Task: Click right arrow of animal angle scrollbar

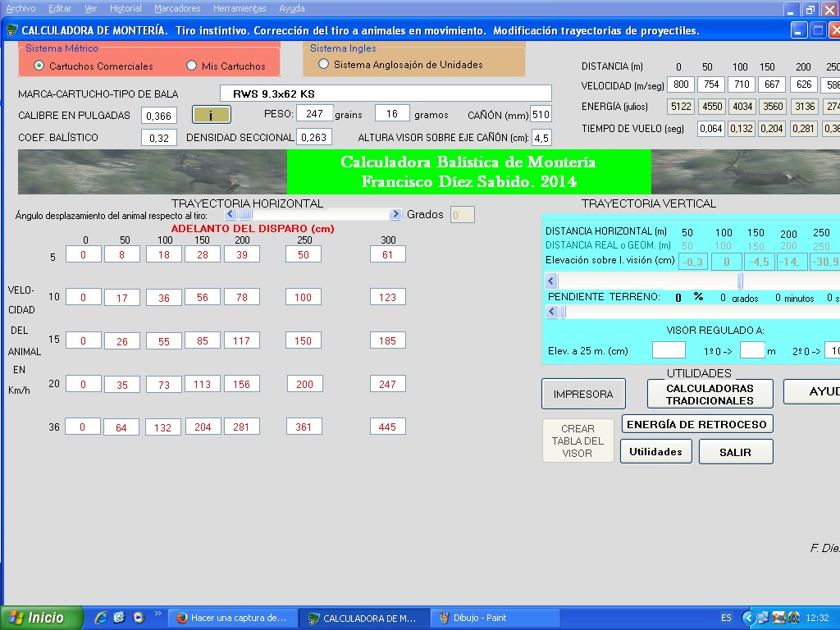Action: coord(395,214)
